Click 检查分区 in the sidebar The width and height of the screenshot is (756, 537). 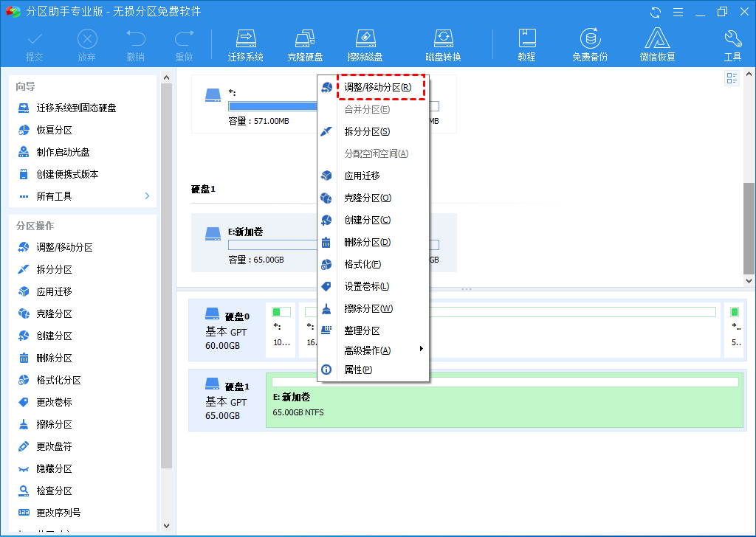55,491
